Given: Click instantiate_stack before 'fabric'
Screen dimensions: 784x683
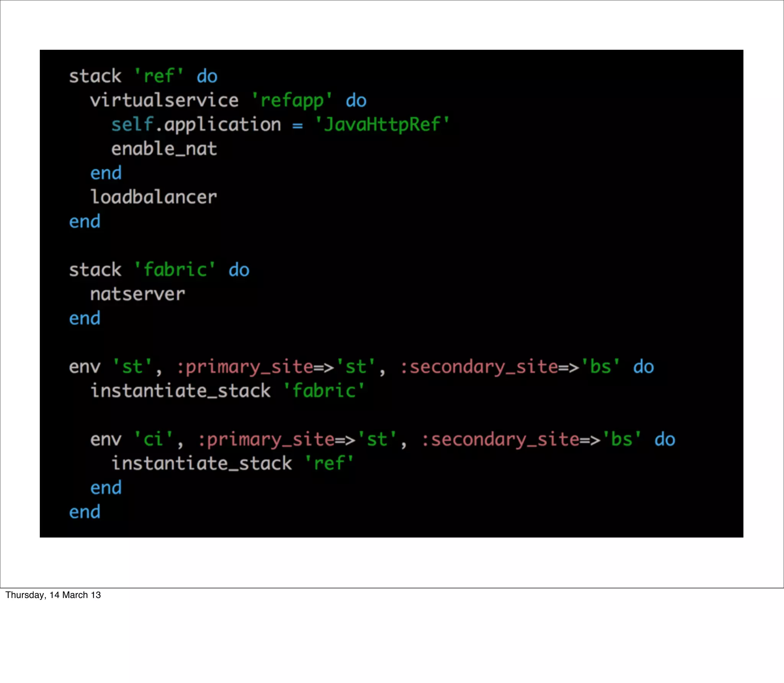Looking at the screenshot, I should click(x=180, y=391).
